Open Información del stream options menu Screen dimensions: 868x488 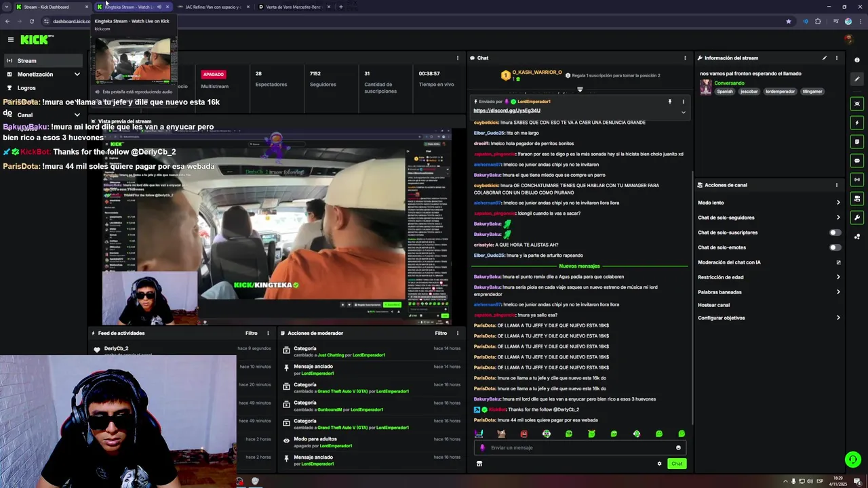[836, 58]
